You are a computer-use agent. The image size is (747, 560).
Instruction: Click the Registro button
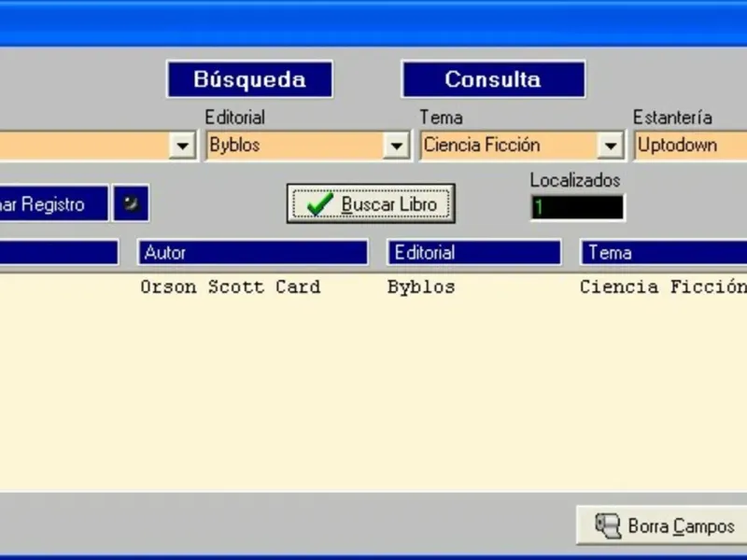point(54,203)
